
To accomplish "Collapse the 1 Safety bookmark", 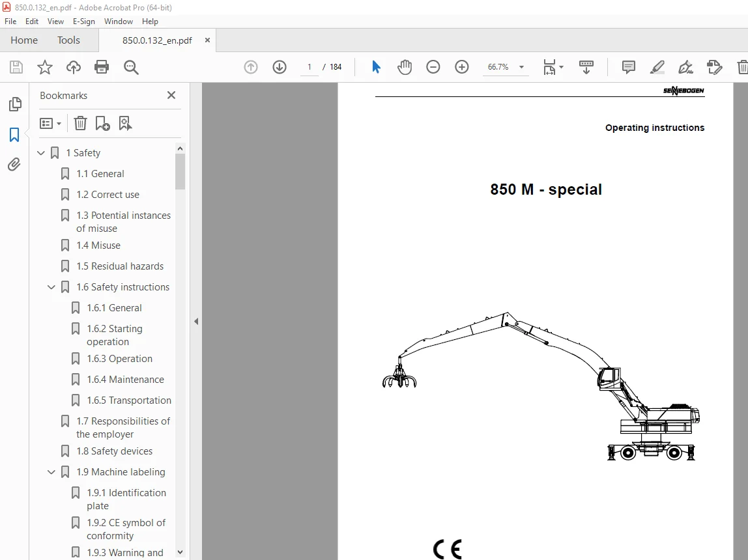I will tap(41, 153).
